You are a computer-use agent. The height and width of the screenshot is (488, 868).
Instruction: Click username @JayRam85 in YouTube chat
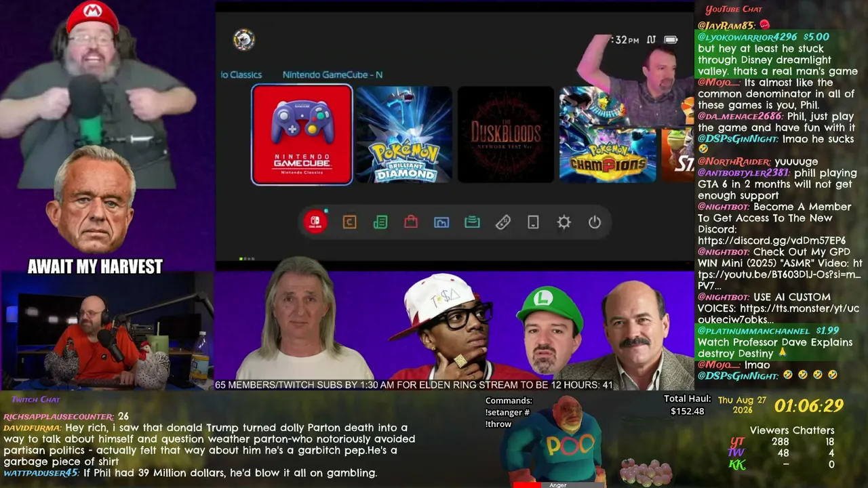[x=726, y=26]
